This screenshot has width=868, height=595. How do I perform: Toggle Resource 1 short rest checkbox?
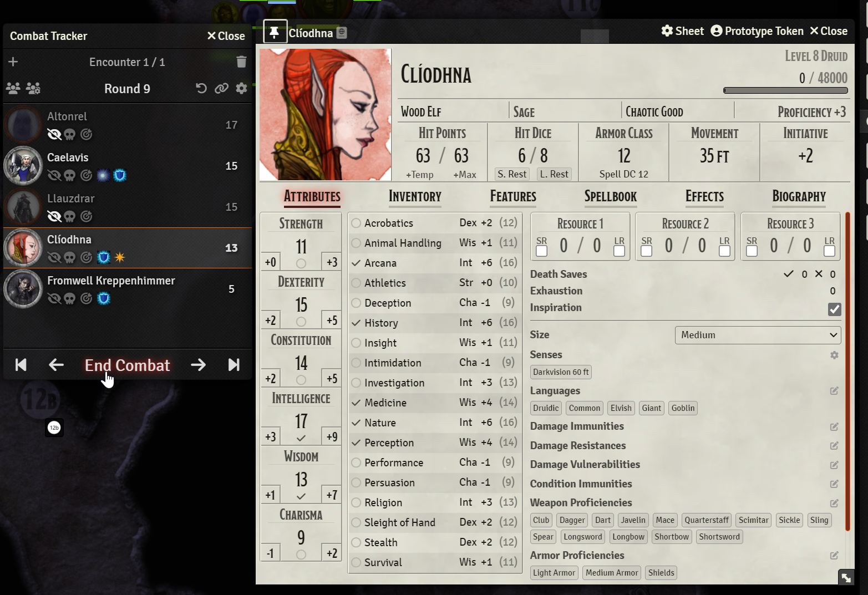(542, 251)
